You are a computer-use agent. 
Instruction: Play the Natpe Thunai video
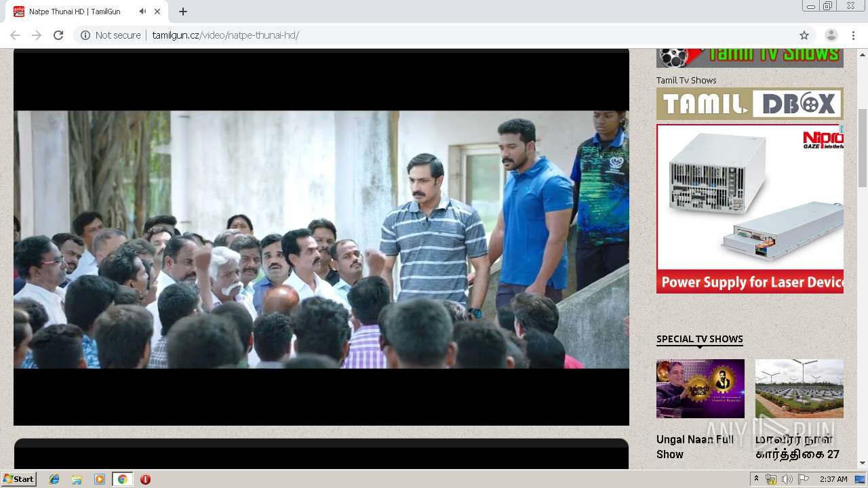pyautogui.click(x=321, y=239)
